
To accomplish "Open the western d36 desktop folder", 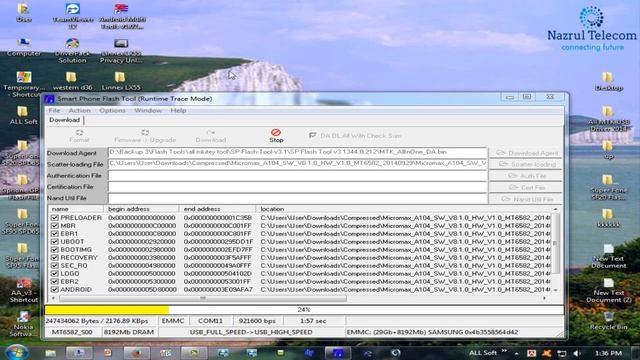I will click(72, 80).
